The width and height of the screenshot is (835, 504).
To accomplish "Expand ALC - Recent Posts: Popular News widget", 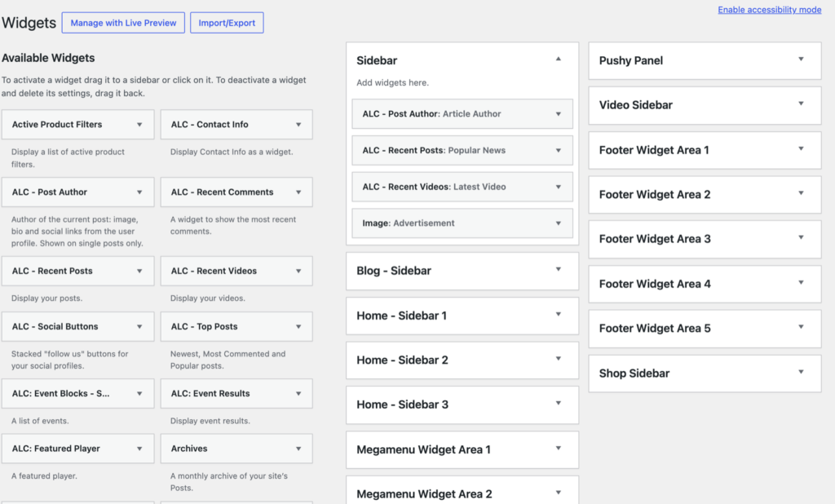I will (462, 150).
